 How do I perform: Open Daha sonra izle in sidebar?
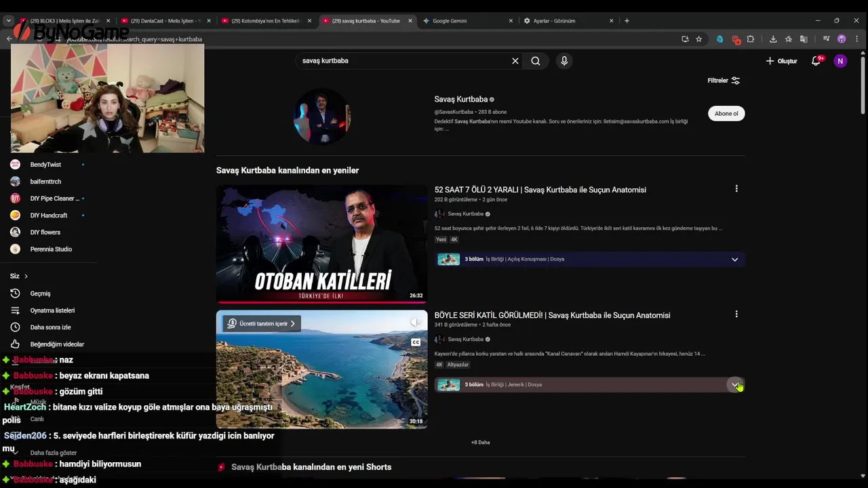pos(49,327)
